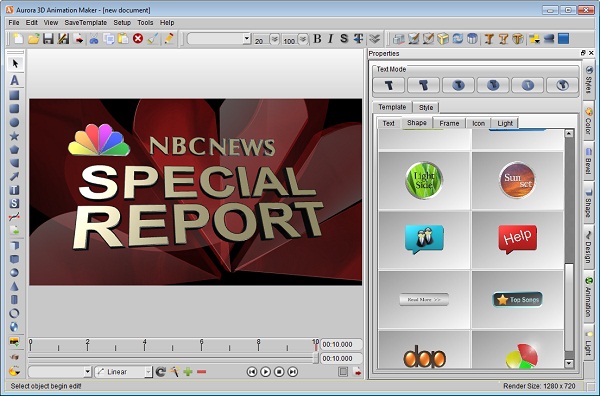The width and height of the screenshot is (600, 396).
Task: Open the Bevel side panel tab
Action: click(x=589, y=161)
